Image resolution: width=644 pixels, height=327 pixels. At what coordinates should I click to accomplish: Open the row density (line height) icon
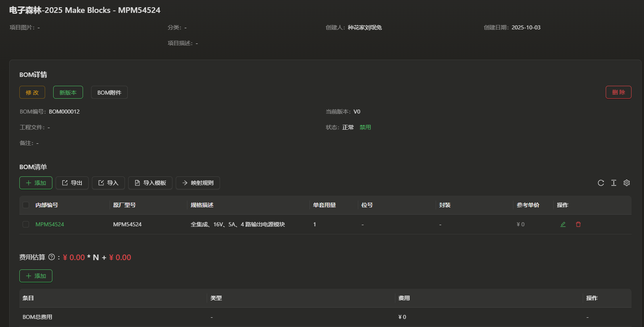click(613, 183)
